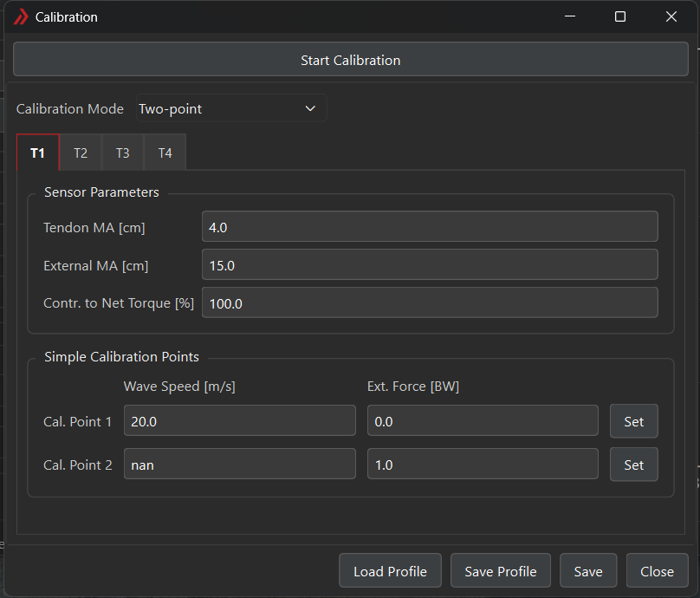This screenshot has width=700, height=598.
Task: Click the red app logo icon
Action: click(21, 17)
